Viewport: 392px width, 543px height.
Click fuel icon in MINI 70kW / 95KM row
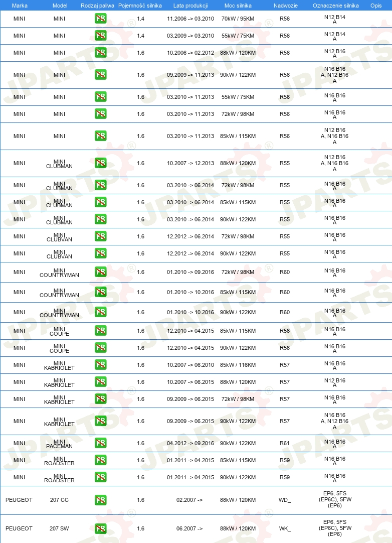[100, 19]
